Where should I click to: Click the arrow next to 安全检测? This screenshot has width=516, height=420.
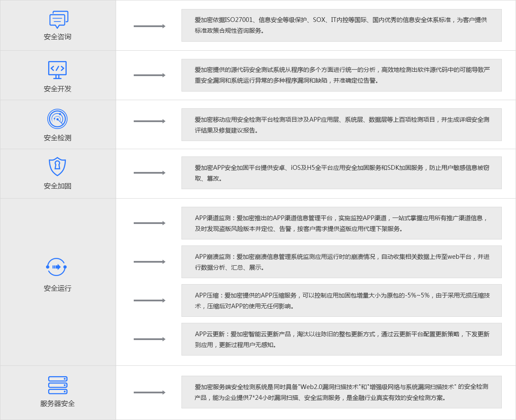150,121
